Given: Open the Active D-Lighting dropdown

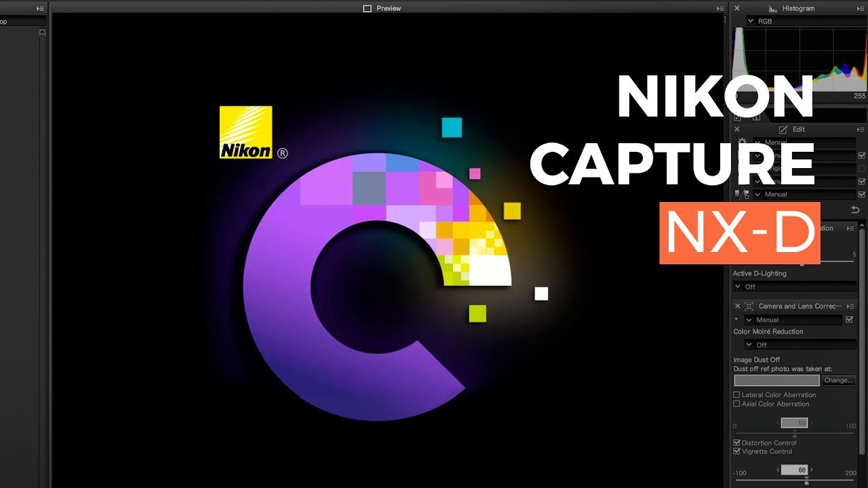Looking at the screenshot, I should (795, 287).
